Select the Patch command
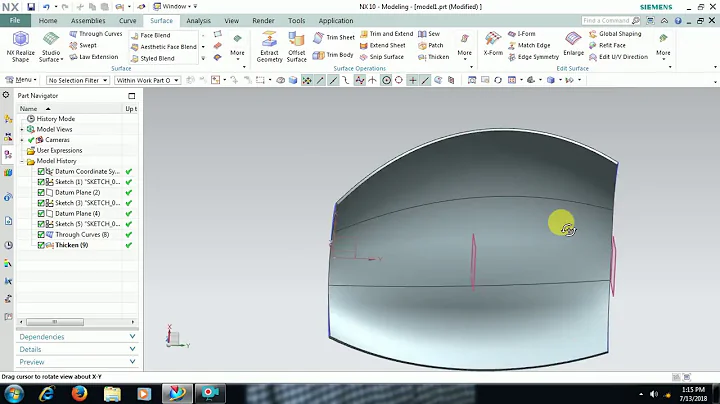 (x=431, y=45)
